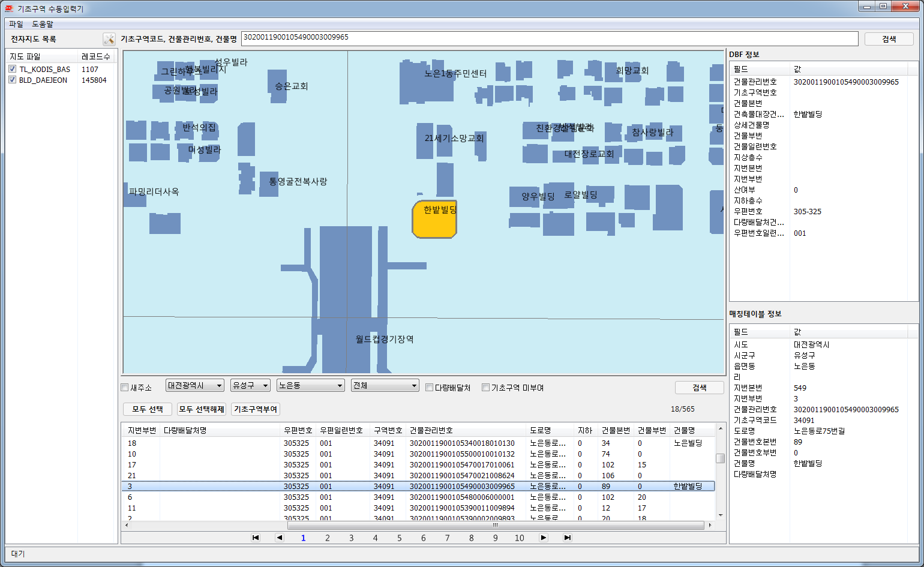
Task: Go to the previous results page
Action: point(279,538)
